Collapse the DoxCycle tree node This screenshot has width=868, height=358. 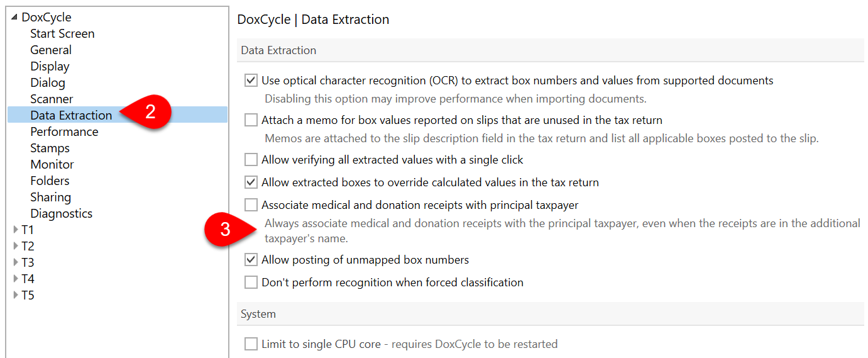click(15, 18)
